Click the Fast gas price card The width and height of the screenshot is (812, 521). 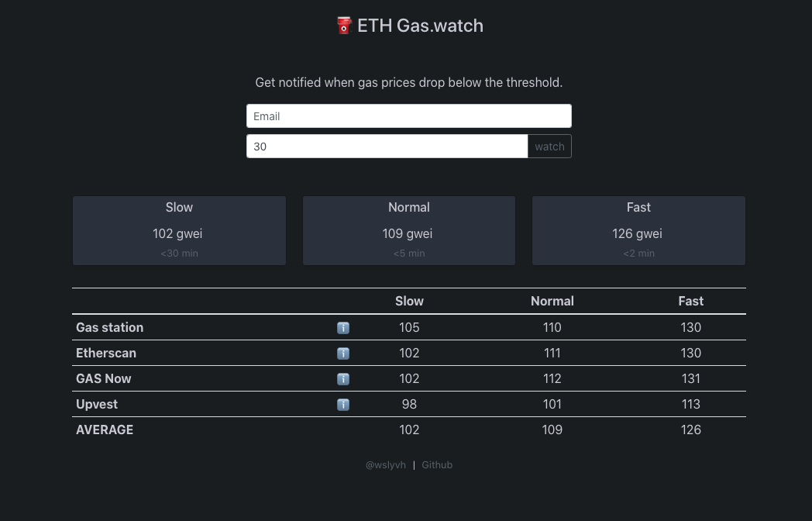pos(638,230)
